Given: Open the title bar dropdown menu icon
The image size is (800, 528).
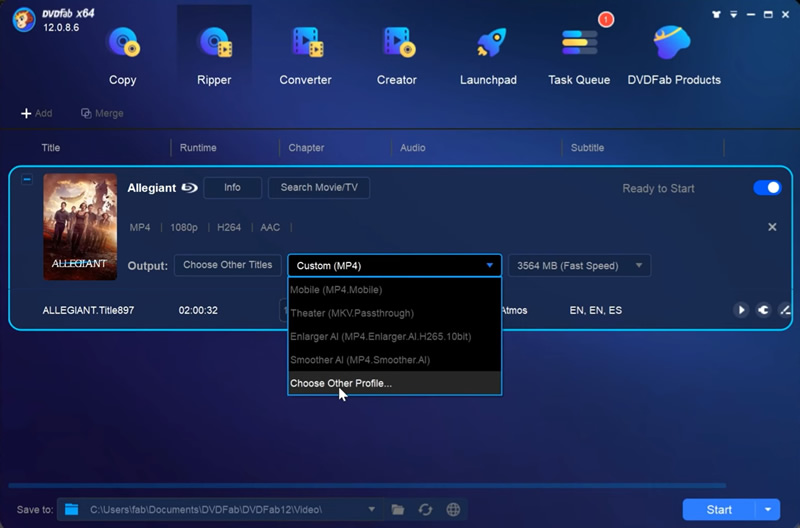Looking at the screenshot, I should point(734,15).
